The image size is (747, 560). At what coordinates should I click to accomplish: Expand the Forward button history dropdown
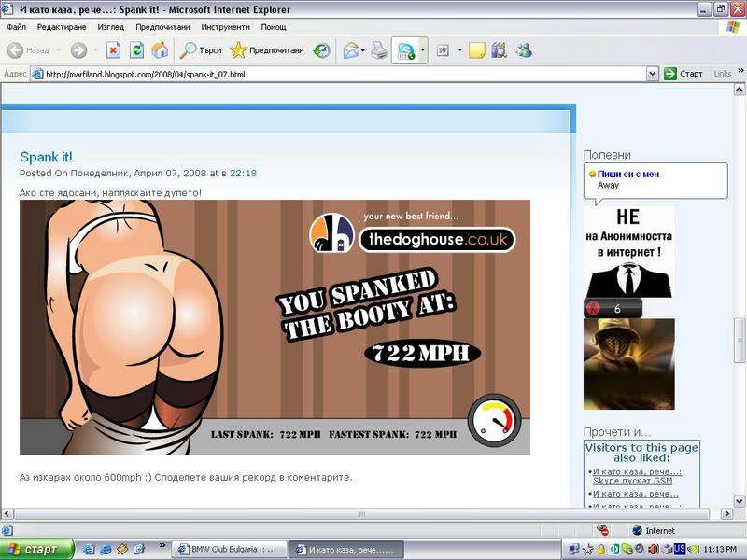coord(95,50)
